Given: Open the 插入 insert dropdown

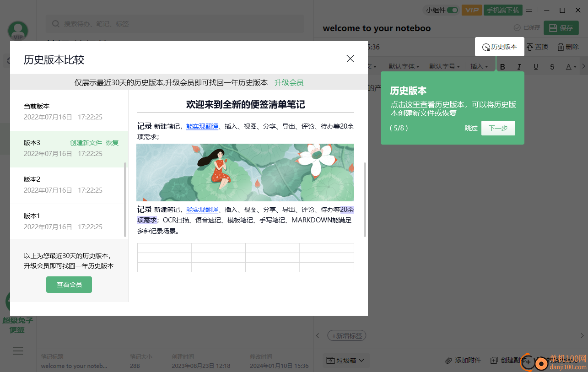Looking at the screenshot, I should pos(479,66).
